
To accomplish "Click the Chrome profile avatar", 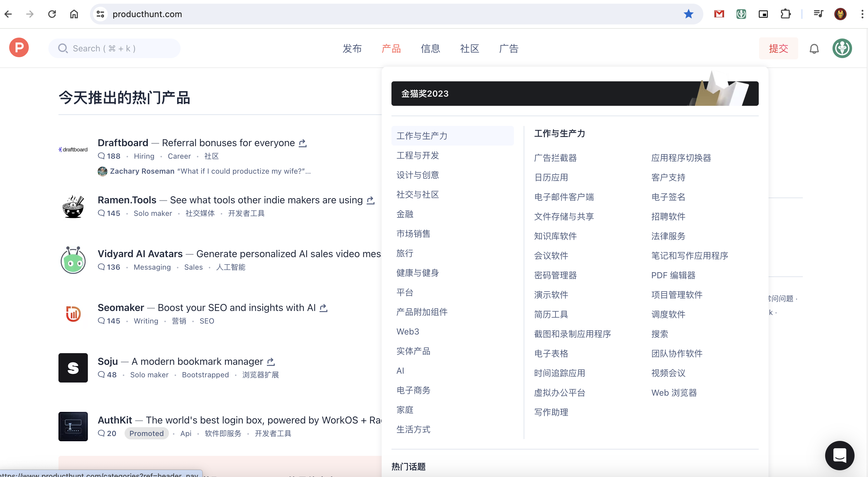I will (840, 14).
